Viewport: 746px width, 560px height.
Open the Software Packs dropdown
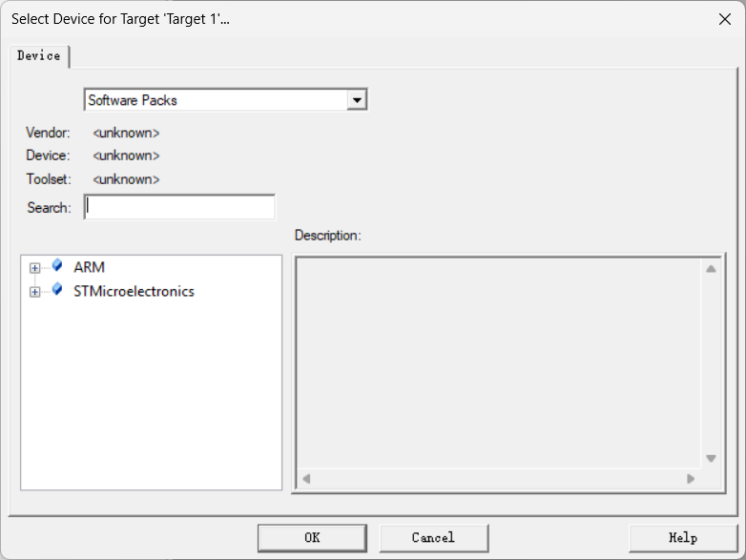(x=225, y=100)
